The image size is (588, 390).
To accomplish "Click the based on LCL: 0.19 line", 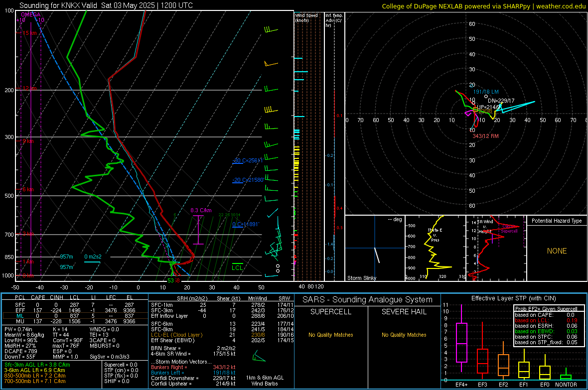I will tap(546, 320).
